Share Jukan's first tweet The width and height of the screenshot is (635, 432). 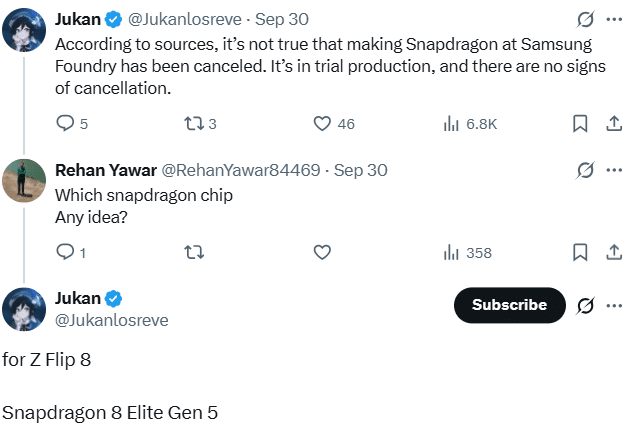click(x=612, y=124)
